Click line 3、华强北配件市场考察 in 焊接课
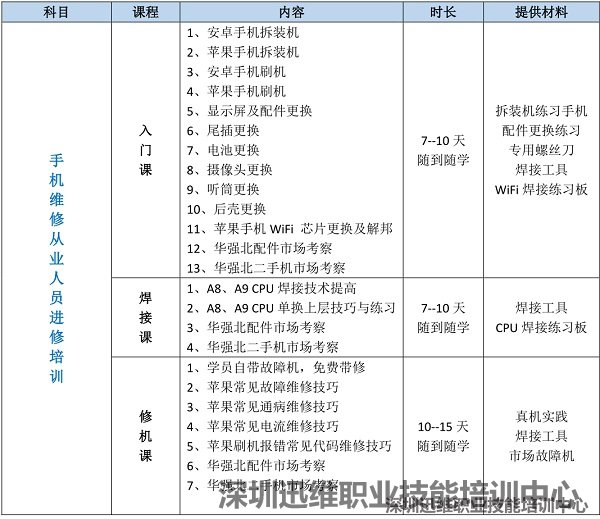The width and height of the screenshot is (600, 519). [256, 327]
